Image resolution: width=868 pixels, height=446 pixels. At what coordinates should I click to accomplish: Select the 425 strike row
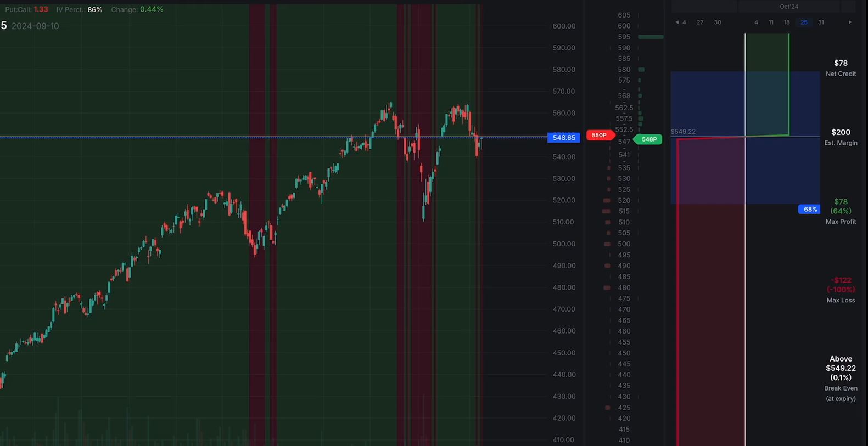pyautogui.click(x=624, y=408)
